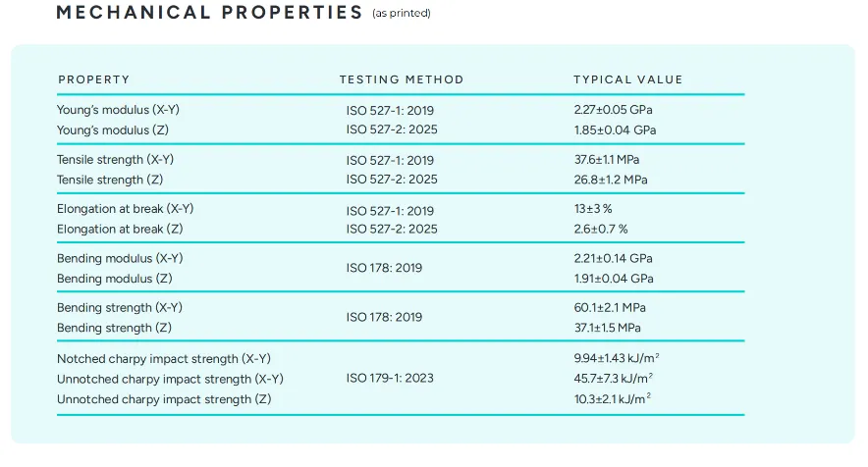Image resolution: width=868 pixels, height=467 pixels.
Task: Click the 26.8±1.2 MPa tensile value
Action: tap(611, 180)
